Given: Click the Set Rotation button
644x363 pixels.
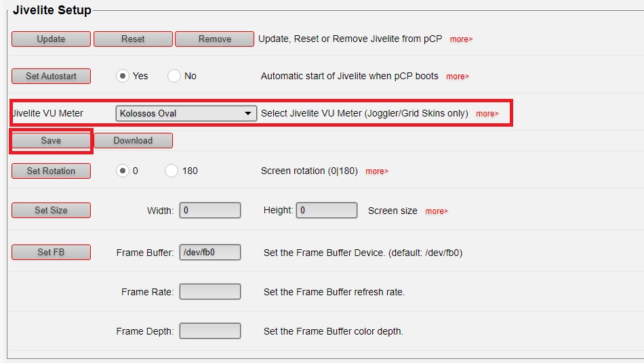Looking at the screenshot, I should [51, 171].
